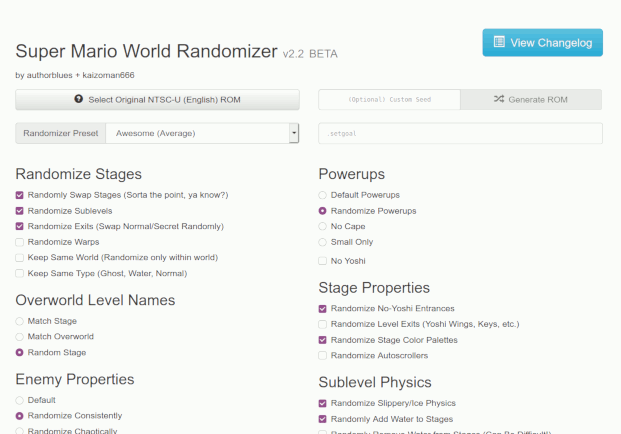Check the Keep Same World option
Viewport: 621px width, 434px height.
20,257
